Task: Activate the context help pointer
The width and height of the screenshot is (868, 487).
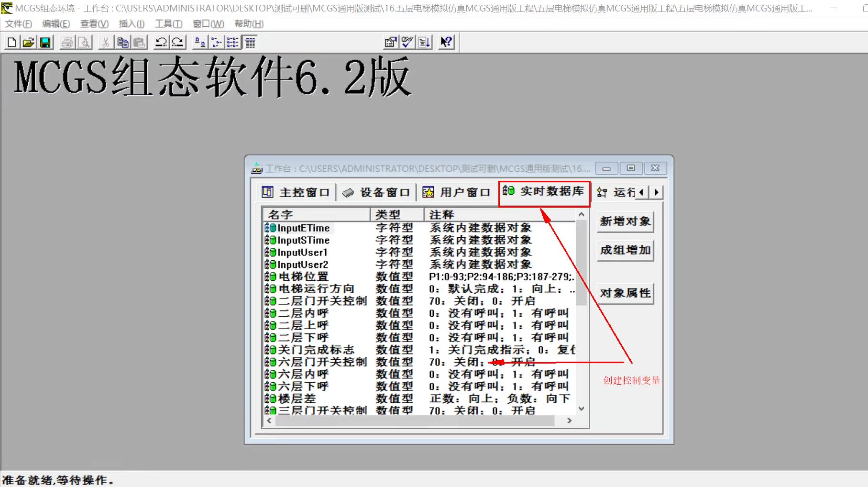Action: point(445,42)
